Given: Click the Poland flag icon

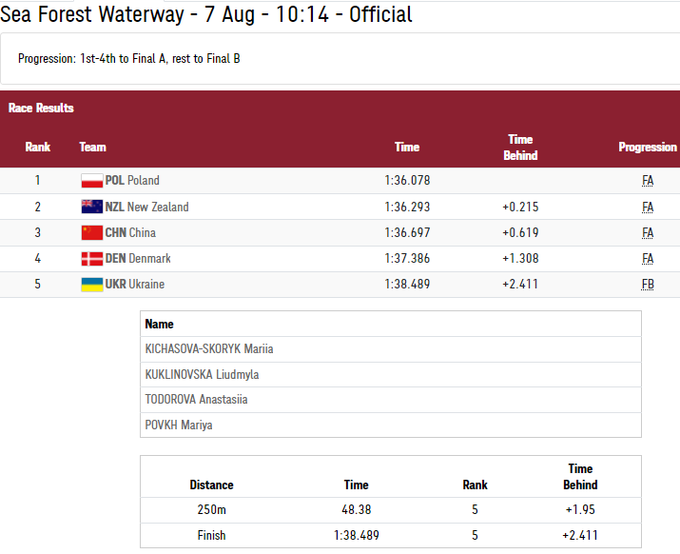Looking at the screenshot, I should point(91,181).
